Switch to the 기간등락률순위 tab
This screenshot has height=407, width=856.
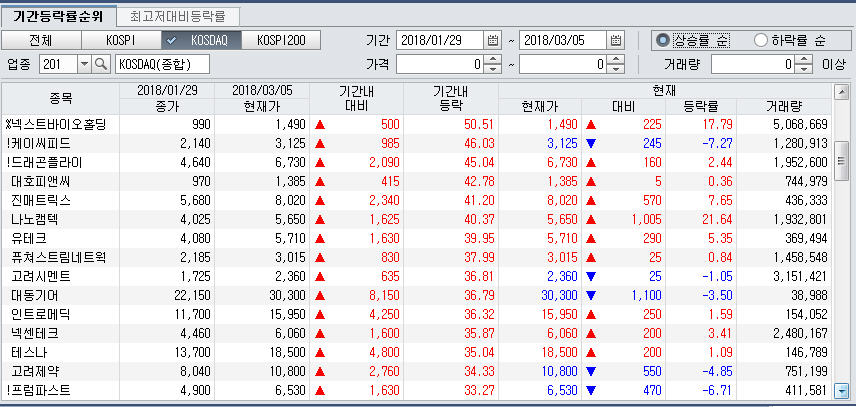coord(58,16)
